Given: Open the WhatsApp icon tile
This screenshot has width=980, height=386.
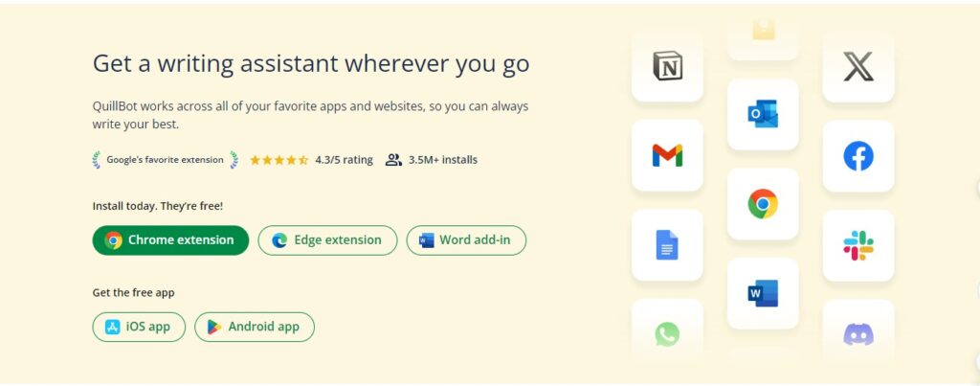Looking at the screenshot, I should 667,333.
